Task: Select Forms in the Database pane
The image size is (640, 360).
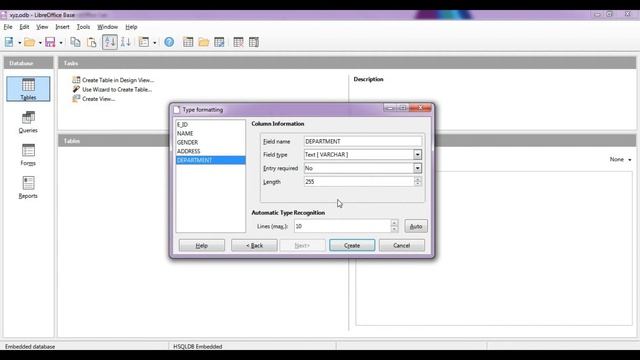Action: tap(28, 155)
